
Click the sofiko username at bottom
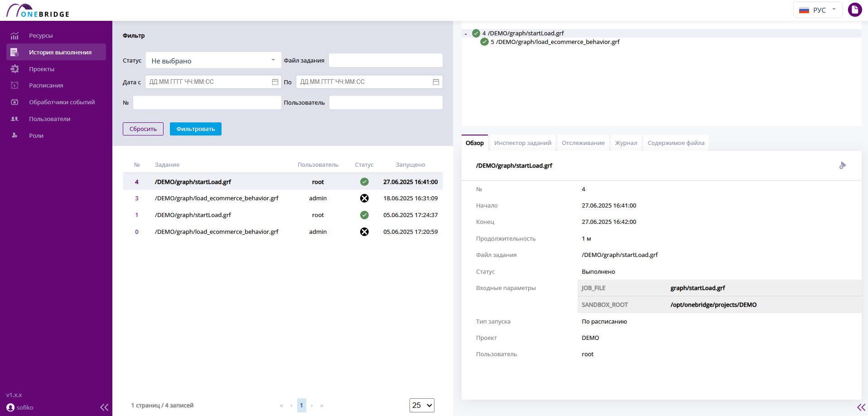pyautogui.click(x=25, y=407)
